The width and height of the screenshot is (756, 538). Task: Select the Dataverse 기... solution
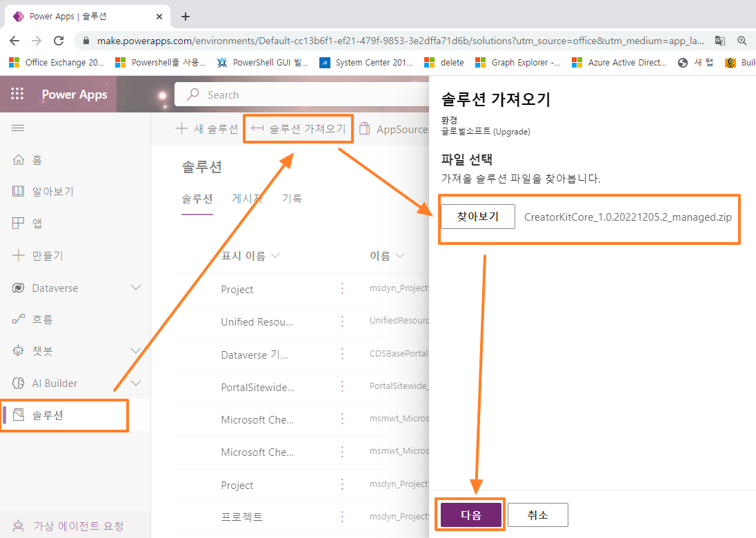(254, 355)
